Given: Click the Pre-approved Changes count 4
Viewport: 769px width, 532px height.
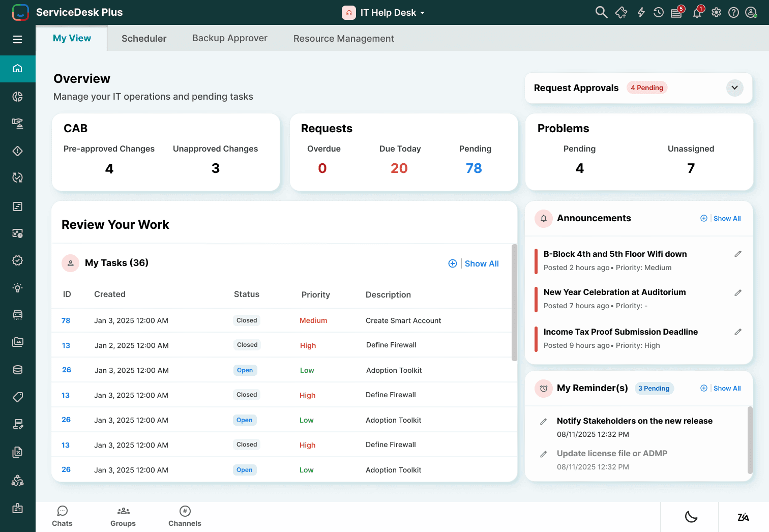Looking at the screenshot, I should [x=109, y=168].
